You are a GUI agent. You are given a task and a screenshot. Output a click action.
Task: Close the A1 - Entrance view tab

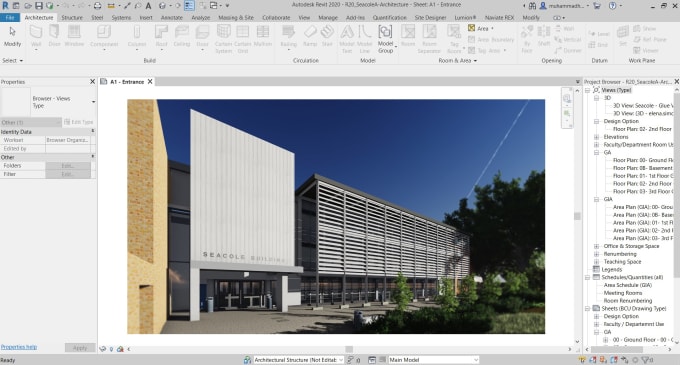tap(150, 81)
